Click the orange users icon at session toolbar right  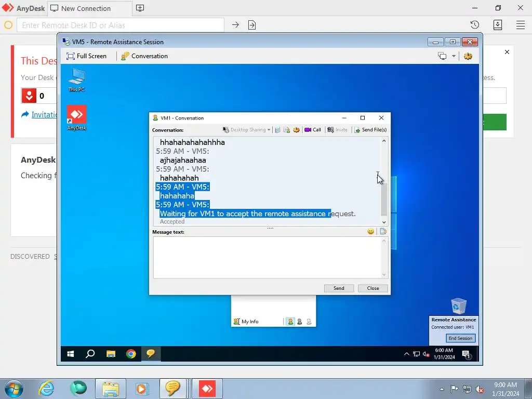pos(468,56)
